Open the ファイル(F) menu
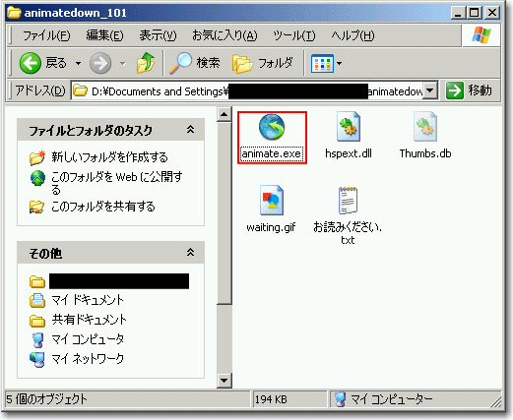 pos(46,35)
